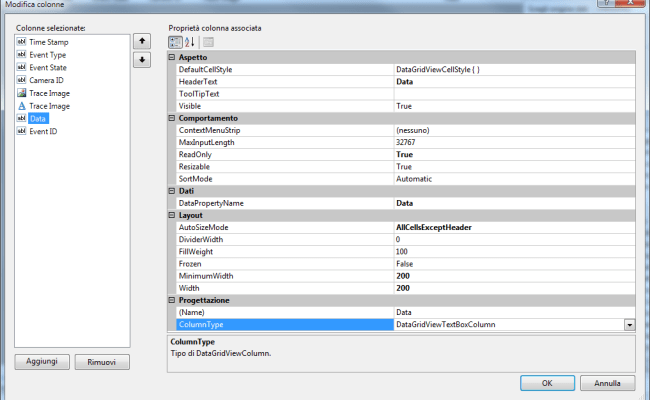Click the DefaultCellStyle property value
The height and width of the screenshot is (400, 650).
514,69
